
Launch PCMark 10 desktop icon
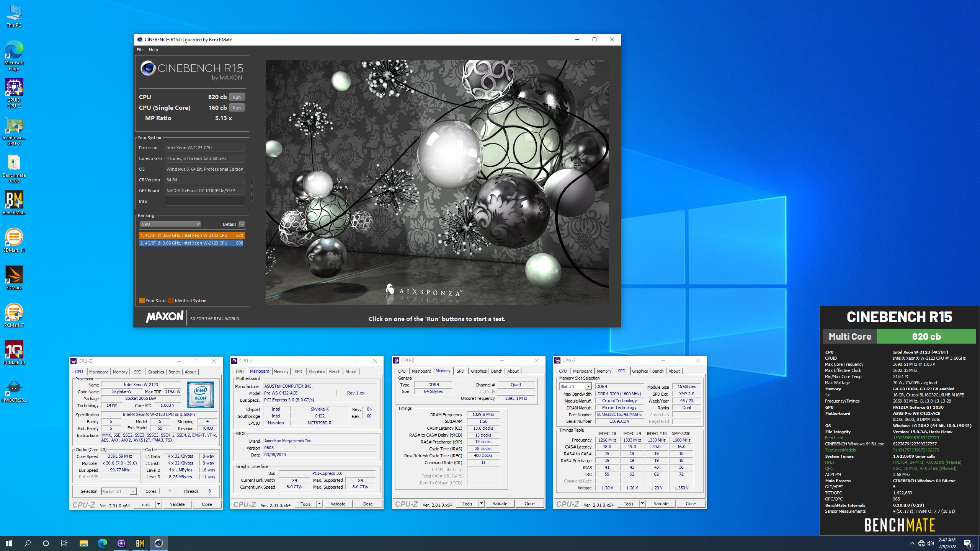(14, 353)
